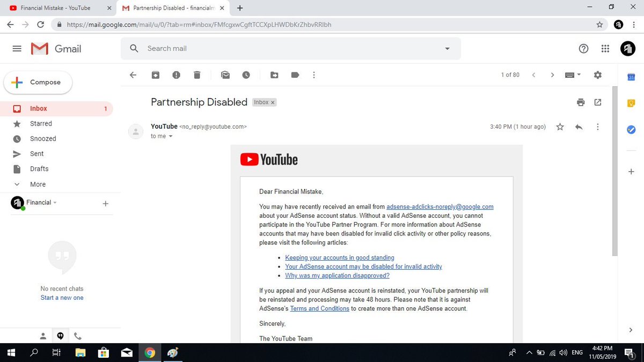Toggle the Gmail main menu hamburger
The image size is (644, 362).
(x=17, y=49)
